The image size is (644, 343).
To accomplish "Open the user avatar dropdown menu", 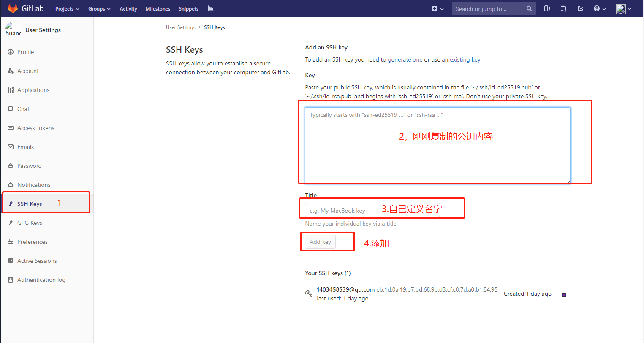I will pos(623,8).
